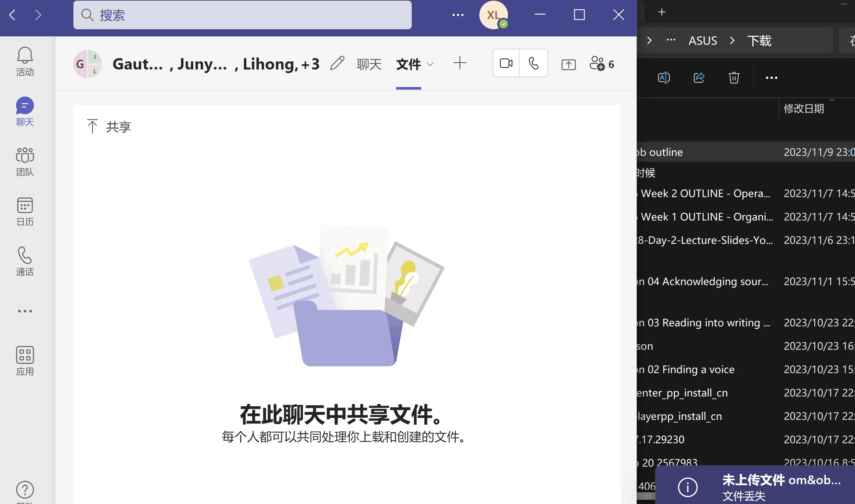Edit the group chat name with the pencil
The width and height of the screenshot is (855, 504).
tap(337, 63)
